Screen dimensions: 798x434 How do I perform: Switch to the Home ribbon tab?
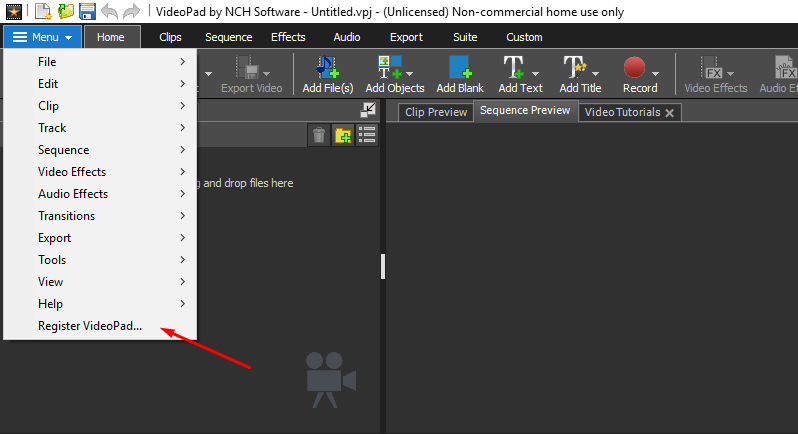(112, 37)
